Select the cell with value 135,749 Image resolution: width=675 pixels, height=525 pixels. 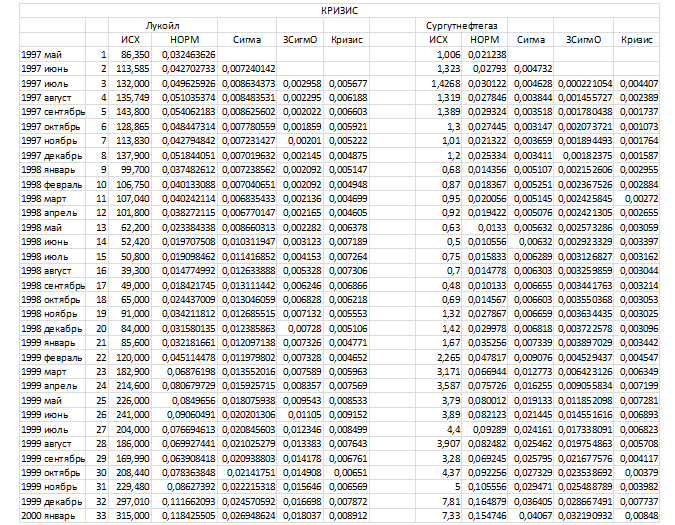pyautogui.click(x=130, y=98)
